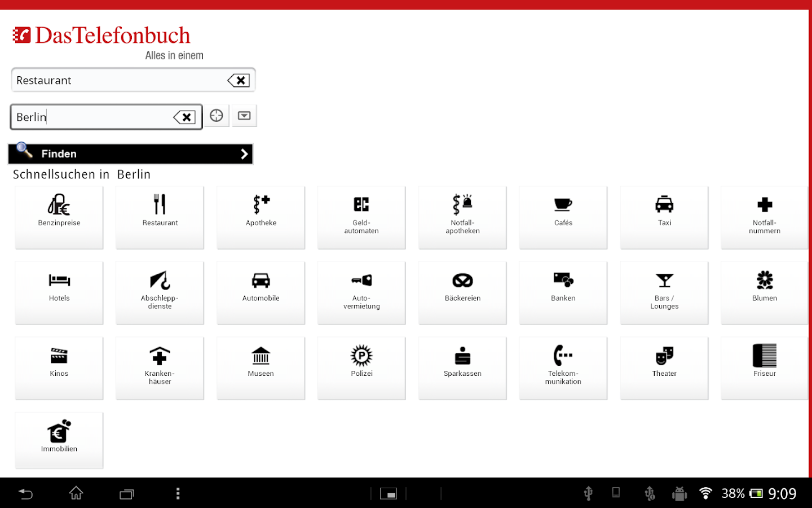
Task: Tap the Das Telefonbuch logo
Action: pos(101,35)
